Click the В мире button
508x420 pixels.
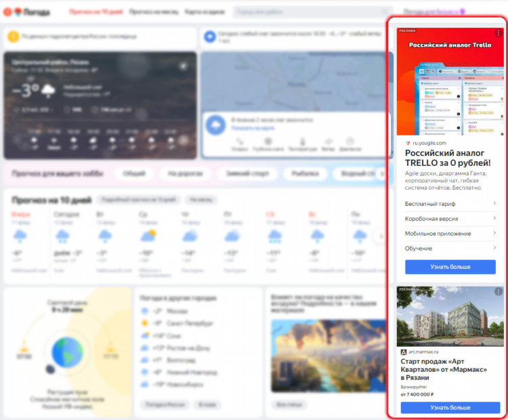pos(208,404)
